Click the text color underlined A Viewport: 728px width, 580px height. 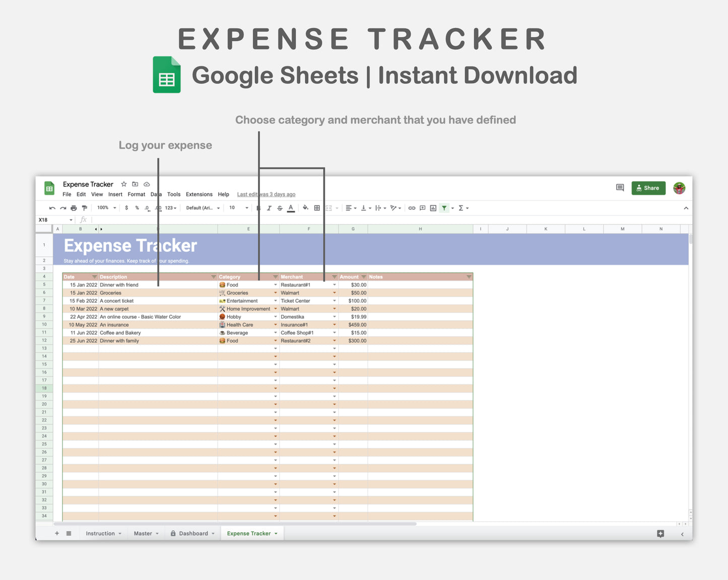pos(291,208)
